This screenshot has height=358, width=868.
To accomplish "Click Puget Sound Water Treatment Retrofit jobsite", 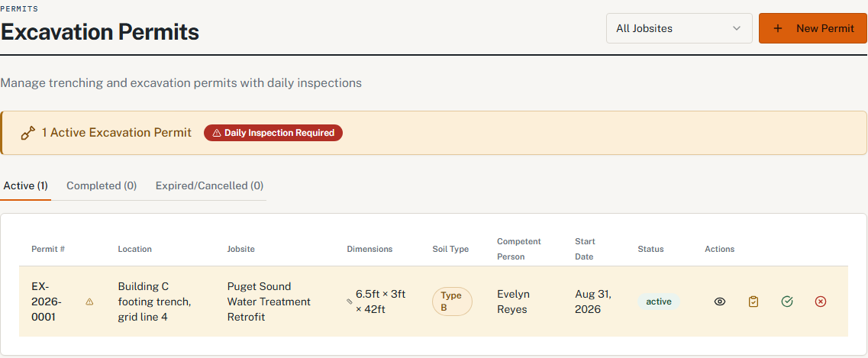I will pos(269,302).
